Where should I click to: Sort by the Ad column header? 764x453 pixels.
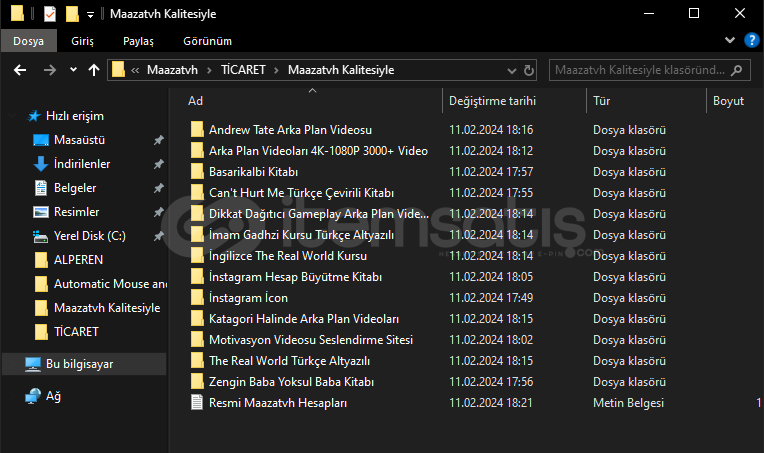[195, 101]
